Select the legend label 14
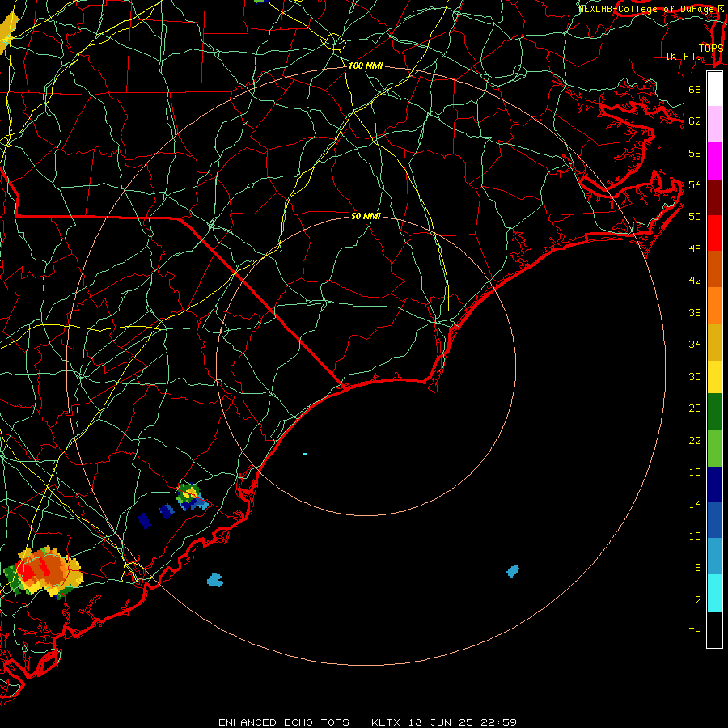The width and height of the screenshot is (728, 728). click(x=695, y=504)
